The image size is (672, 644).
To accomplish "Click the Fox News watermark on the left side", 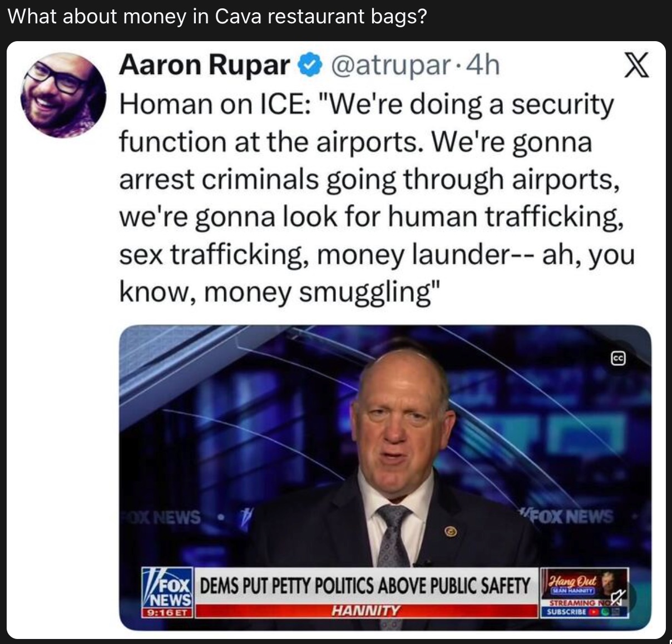I will click(x=161, y=517).
